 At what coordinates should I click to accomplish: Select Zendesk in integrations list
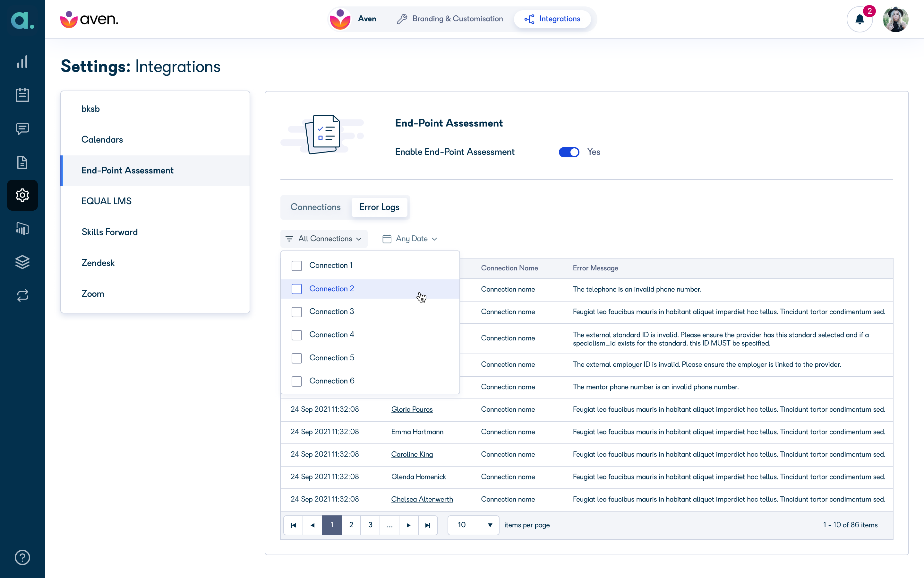pos(155,263)
